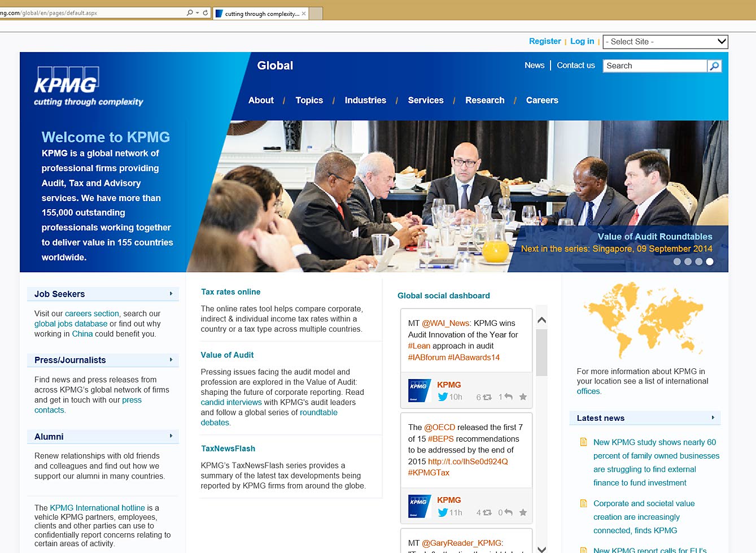Retweet the @WAI_News tweet

pyautogui.click(x=487, y=397)
